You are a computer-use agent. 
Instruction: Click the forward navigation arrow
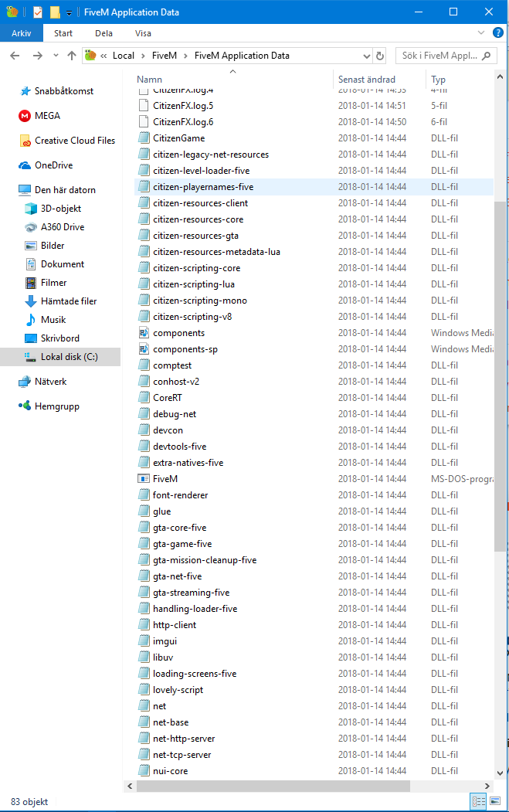pyautogui.click(x=37, y=56)
